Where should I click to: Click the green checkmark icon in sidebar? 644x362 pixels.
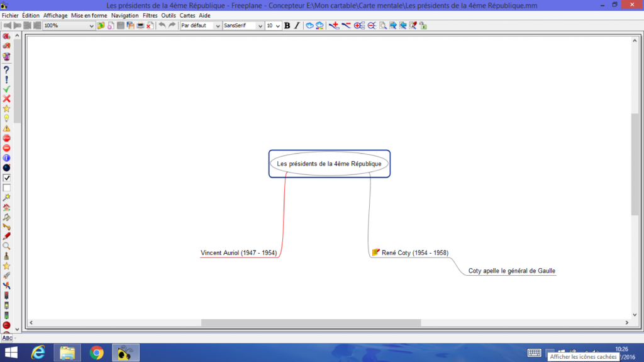click(x=6, y=89)
